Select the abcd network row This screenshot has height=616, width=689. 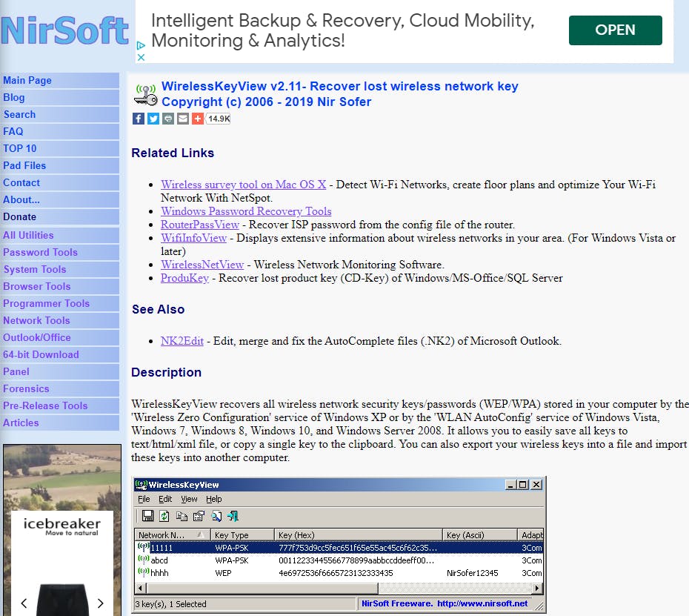339,560
